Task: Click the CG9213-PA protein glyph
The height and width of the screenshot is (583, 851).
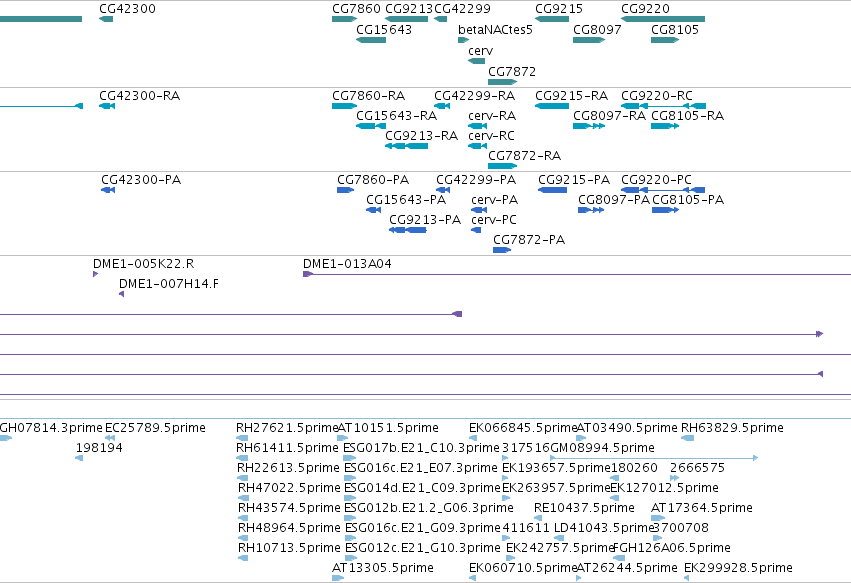Action: (408, 230)
